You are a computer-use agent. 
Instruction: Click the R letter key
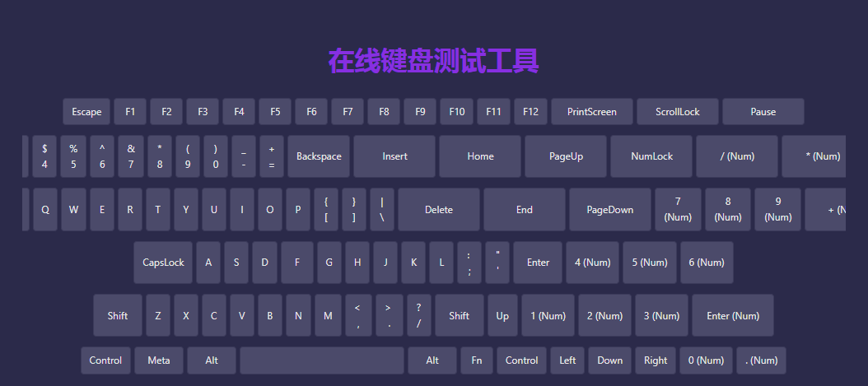click(x=130, y=210)
